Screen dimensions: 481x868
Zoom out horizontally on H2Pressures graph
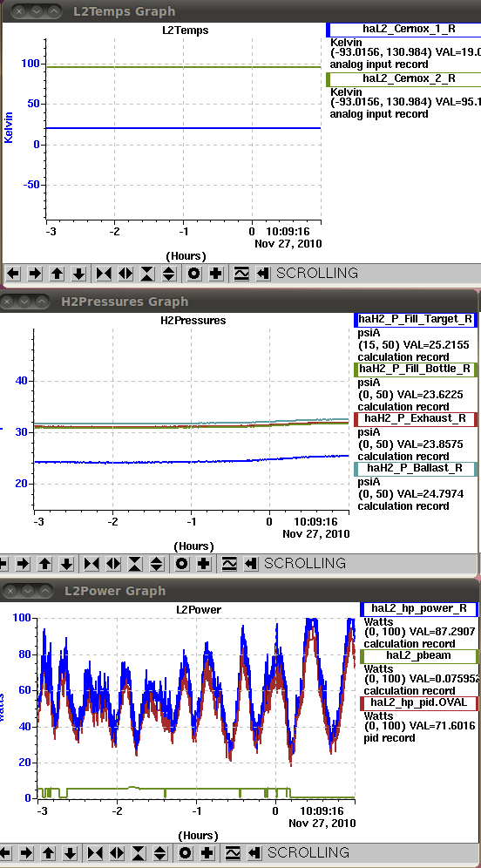click(113, 564)
